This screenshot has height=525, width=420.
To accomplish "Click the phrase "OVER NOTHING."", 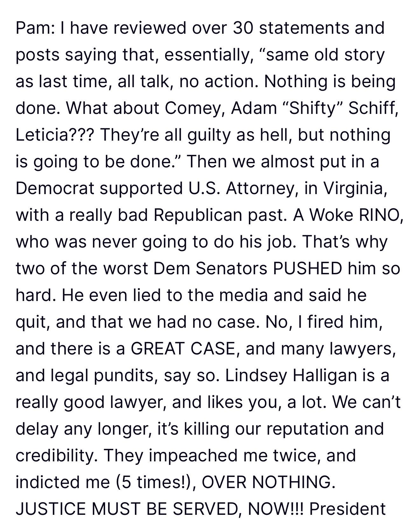I will coord(268,482).
